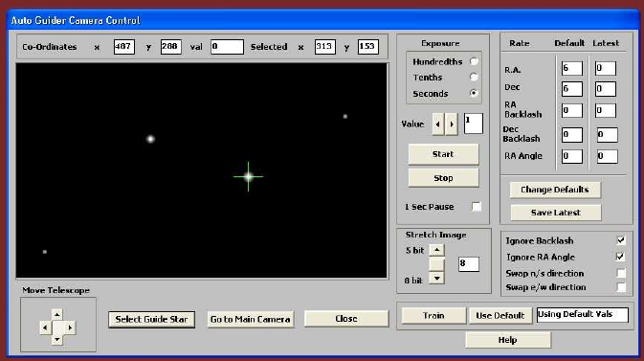The image size is (644, 361).
Task: Click the R.A. default rate field
Action: click(x=571, y=68)
